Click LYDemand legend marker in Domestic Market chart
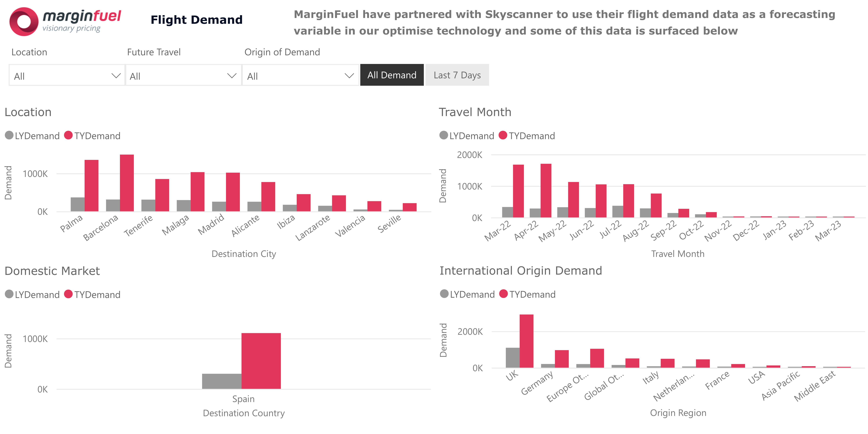Image resolution: width=868 pixels, height=434 pixels. tap(9, 294)
